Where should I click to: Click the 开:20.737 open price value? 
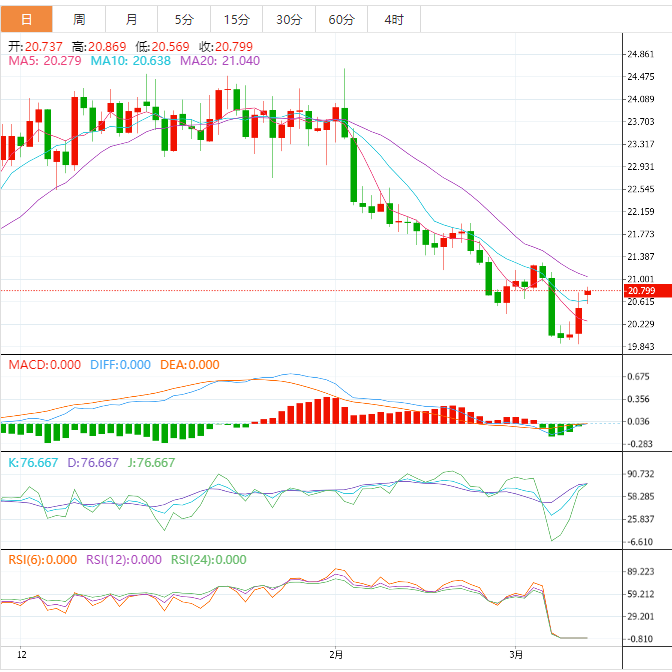tap(35, 46)
